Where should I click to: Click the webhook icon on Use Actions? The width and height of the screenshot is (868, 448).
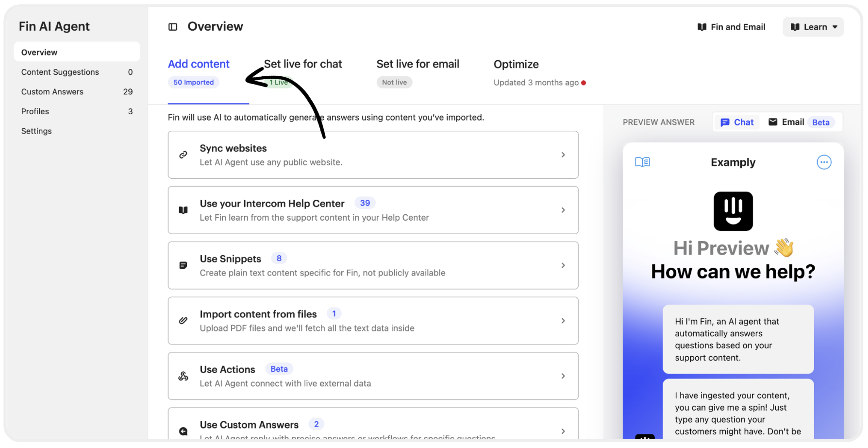183,376
